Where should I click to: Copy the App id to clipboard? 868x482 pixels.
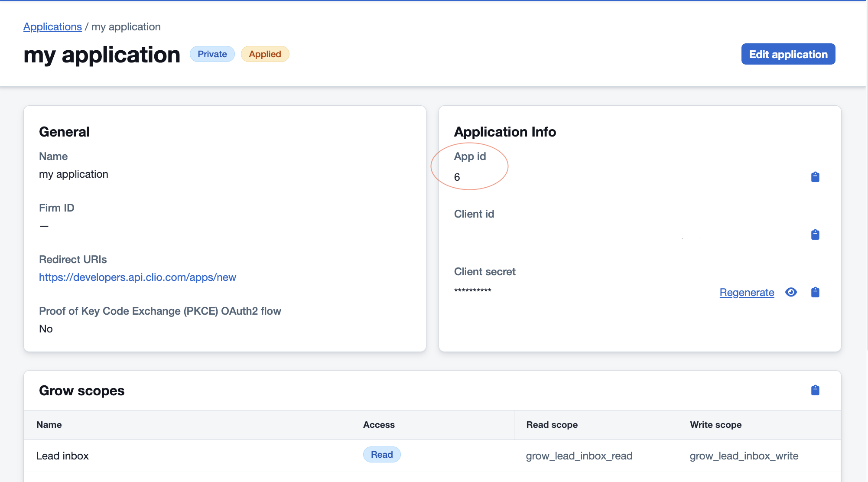(815, 176)
